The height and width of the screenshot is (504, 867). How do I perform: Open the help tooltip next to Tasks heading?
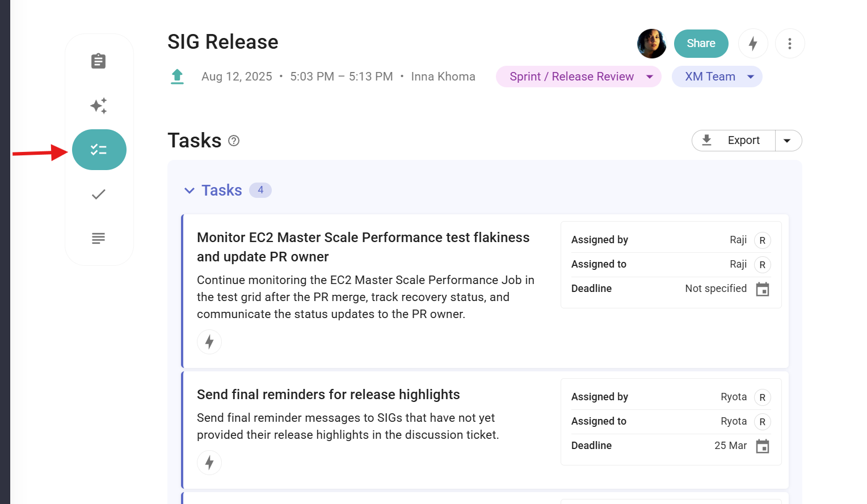[x=233, y=141]
